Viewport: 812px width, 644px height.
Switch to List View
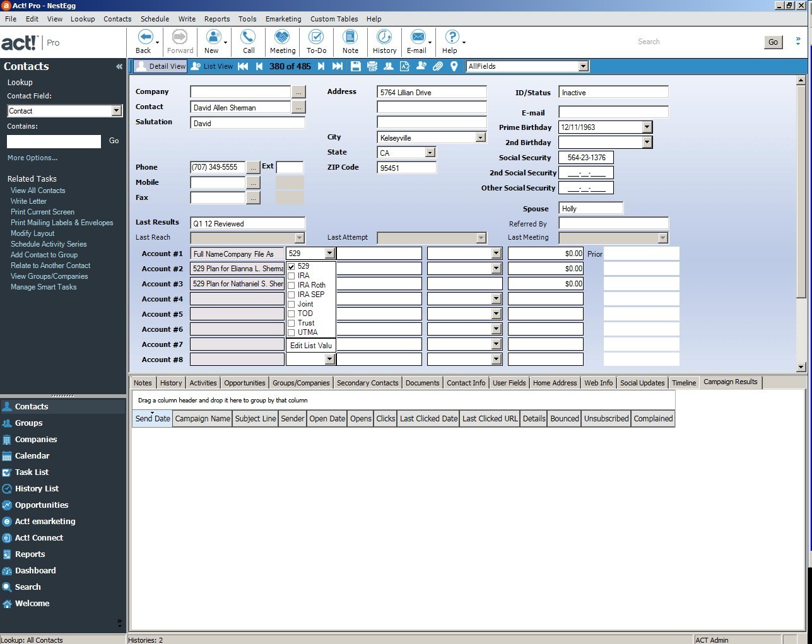pos(212,66)
